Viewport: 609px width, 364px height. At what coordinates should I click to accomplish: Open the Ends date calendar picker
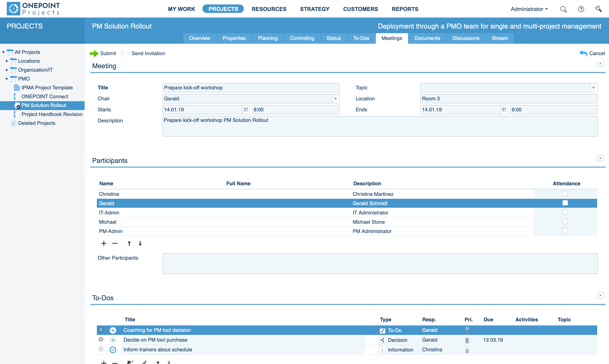(x=504, y=110)
